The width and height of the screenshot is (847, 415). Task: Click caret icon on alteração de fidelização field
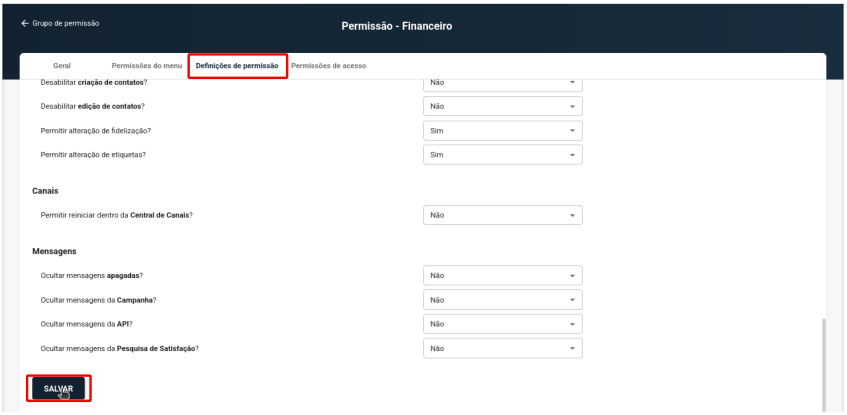pos(572,131)
